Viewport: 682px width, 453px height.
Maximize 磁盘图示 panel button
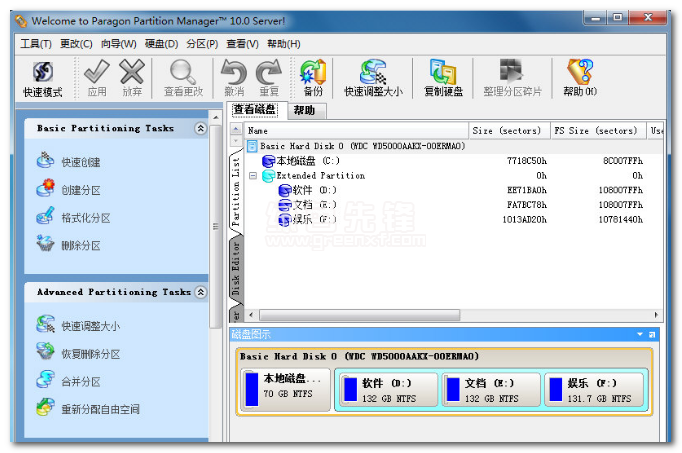pos(652,334)
